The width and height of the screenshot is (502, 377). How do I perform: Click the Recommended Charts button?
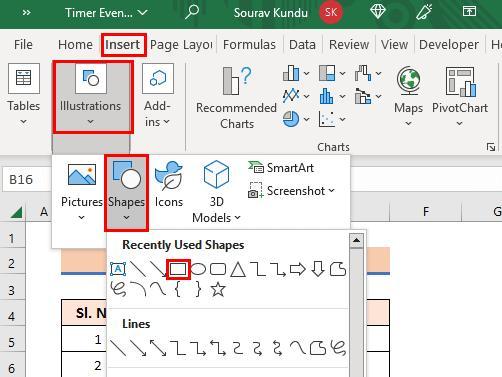pyautogui.click(x=236, y=98)
